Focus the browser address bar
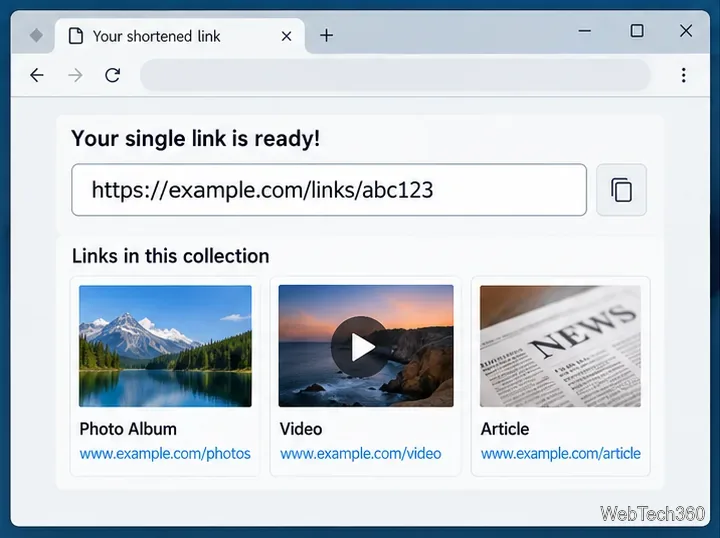Image resolution: width=720 pixels, height=538 pixels. pos(395,75)
